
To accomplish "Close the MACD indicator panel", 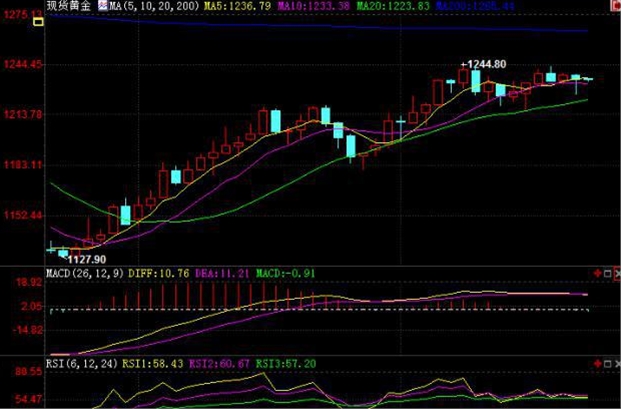I will [617, 273].
